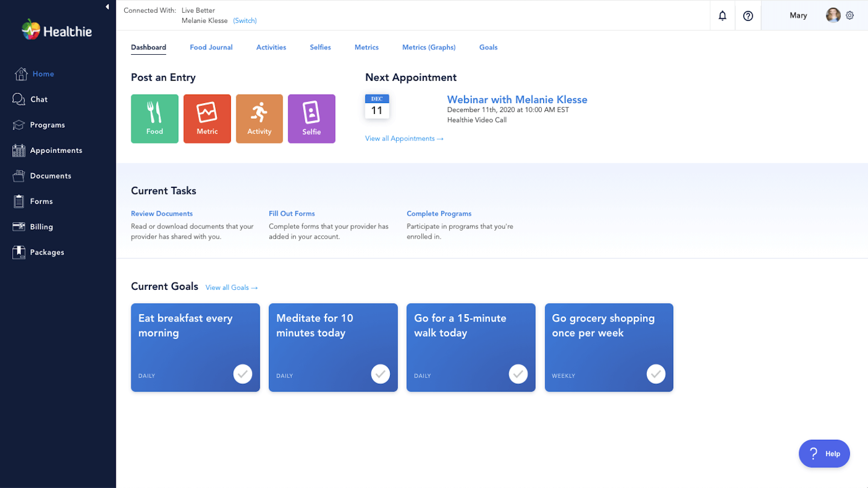Image resolution: width=868 pixels, height=488 pixels.
Task: Click the green Food entry icon
Action: (154, 118)
